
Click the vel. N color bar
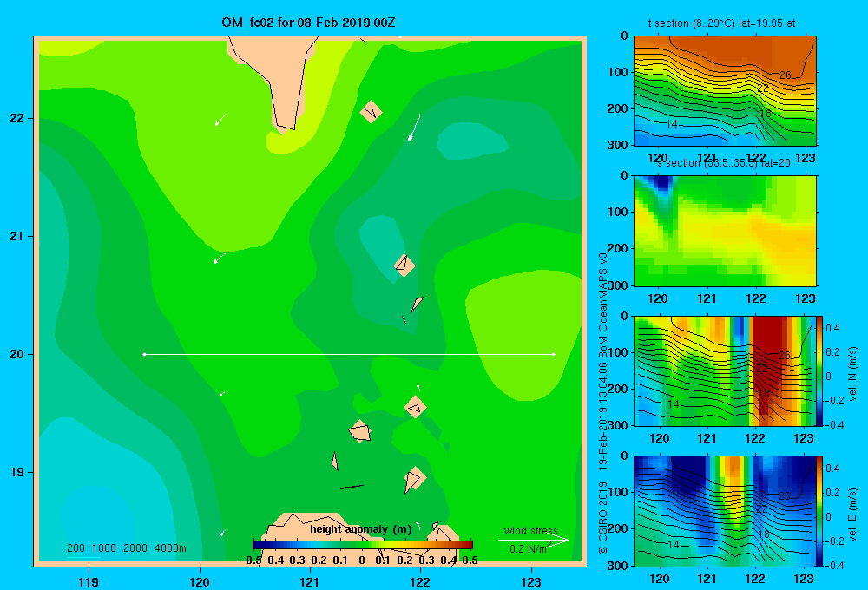coord(820,370)
